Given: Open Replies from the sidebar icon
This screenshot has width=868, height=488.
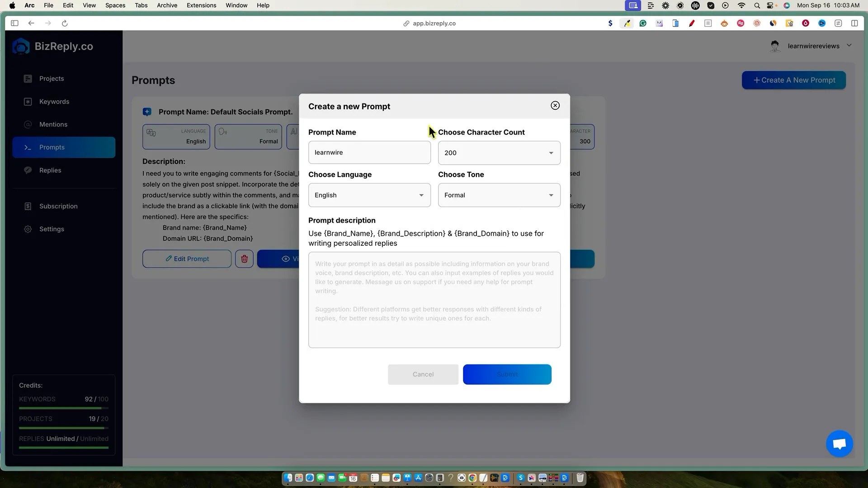Looking at the screenshot, I should tap(28, 170).
